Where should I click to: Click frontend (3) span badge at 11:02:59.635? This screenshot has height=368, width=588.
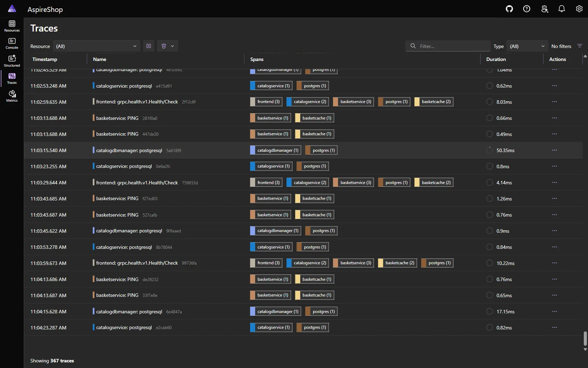pyautogui.click(x=266, y=102)
